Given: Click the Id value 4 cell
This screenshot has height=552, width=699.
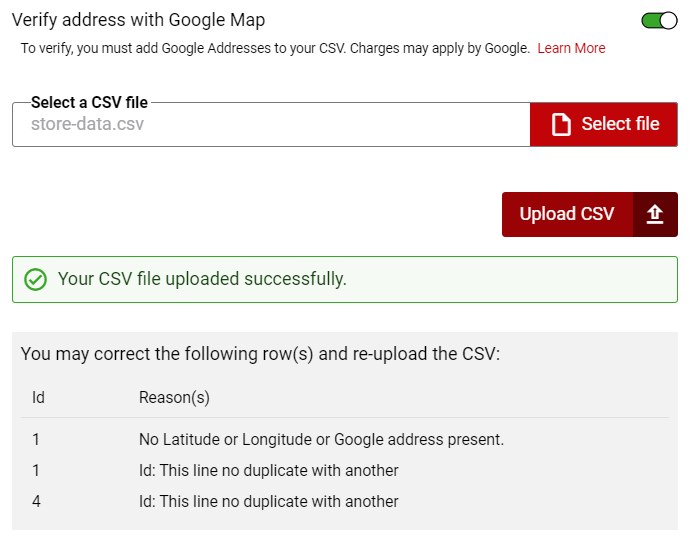Looking at the screenshot, I should tap(36, 502).
